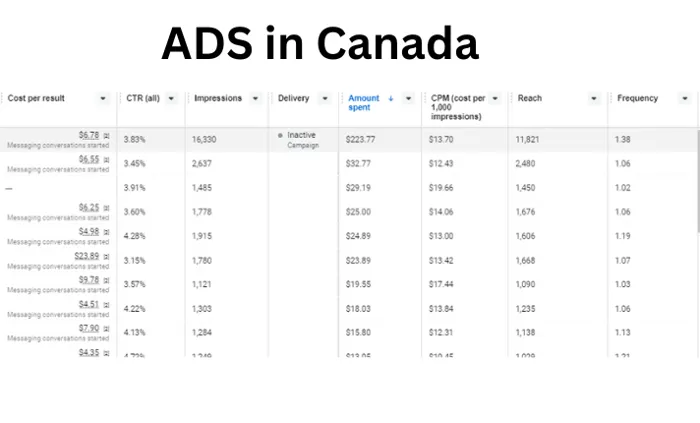700x423 pixels.
Task: Click the info icon beside $4.51 cost
Action: [x=106, y=304]
